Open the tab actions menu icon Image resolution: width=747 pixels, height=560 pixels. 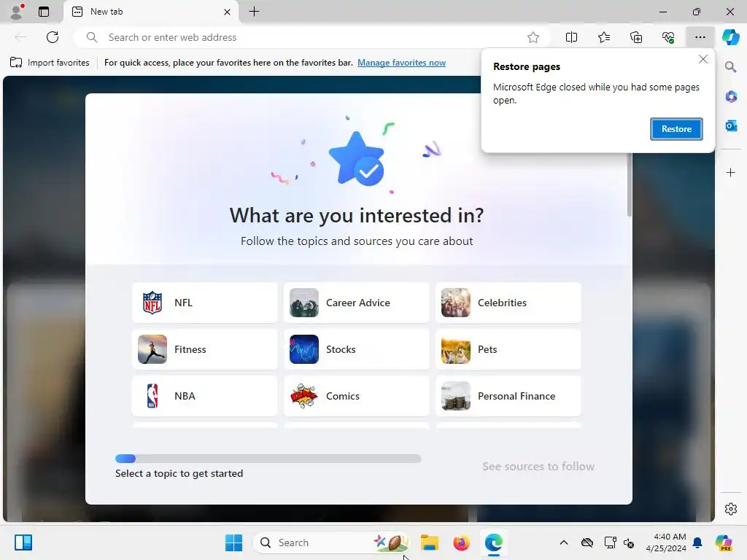click(44, 12)
